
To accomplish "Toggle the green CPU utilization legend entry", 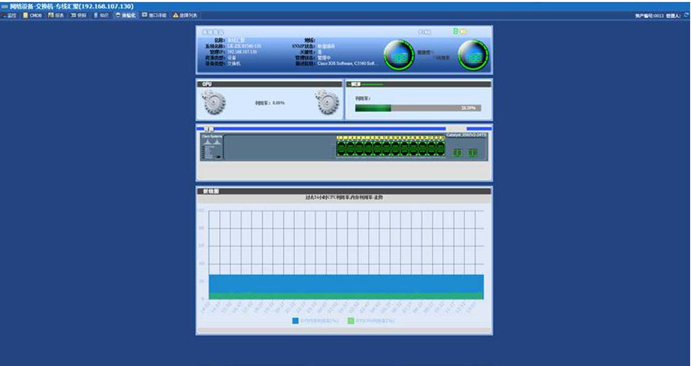I will (x=371, y=321).
